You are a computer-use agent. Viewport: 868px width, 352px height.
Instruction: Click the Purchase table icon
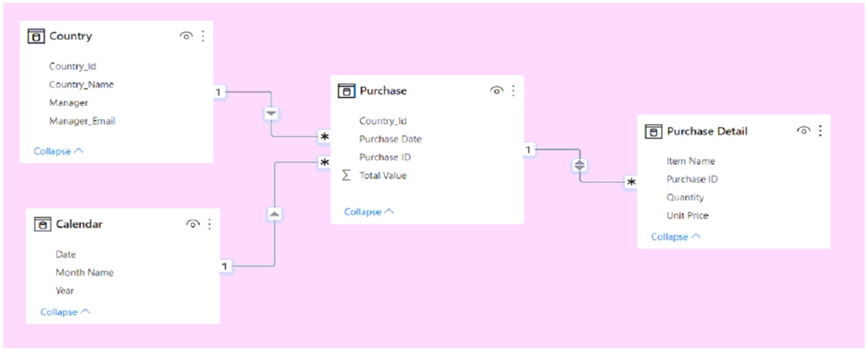tap(345, 91)
